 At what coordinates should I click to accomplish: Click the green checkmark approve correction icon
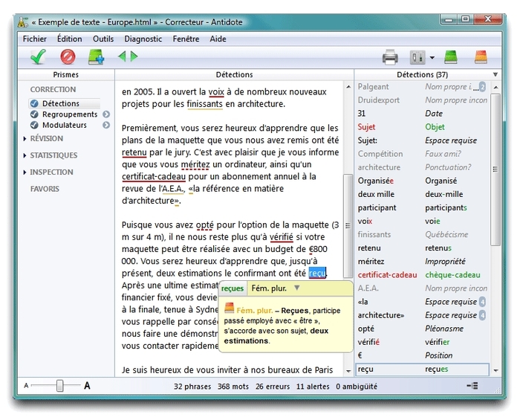pos(39,56)
